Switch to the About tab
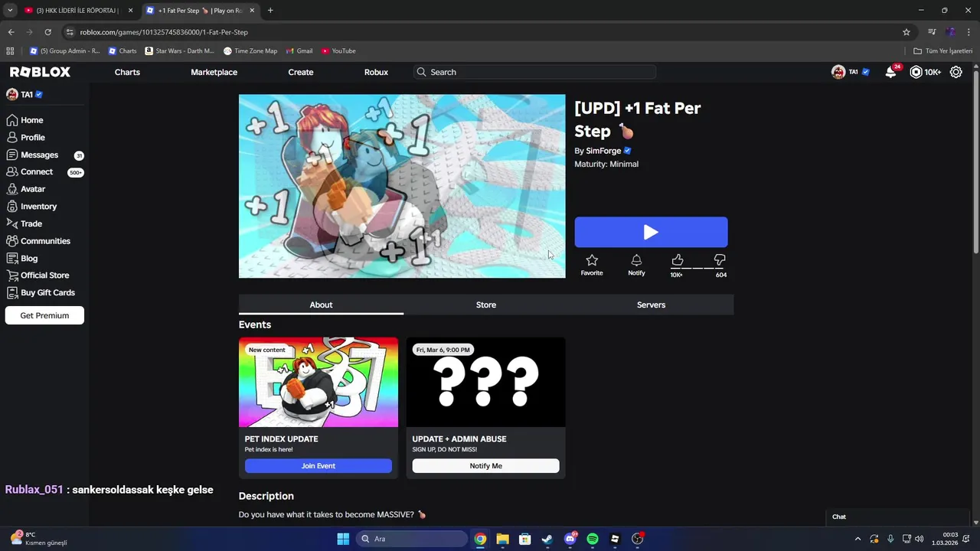 (321, 305)
